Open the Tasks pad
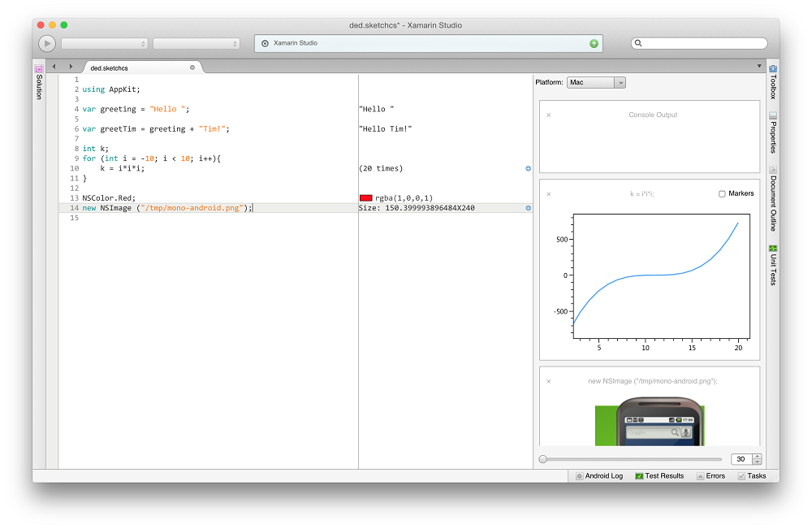The width and height of the screenshot is (812, 529). (751, 475)
